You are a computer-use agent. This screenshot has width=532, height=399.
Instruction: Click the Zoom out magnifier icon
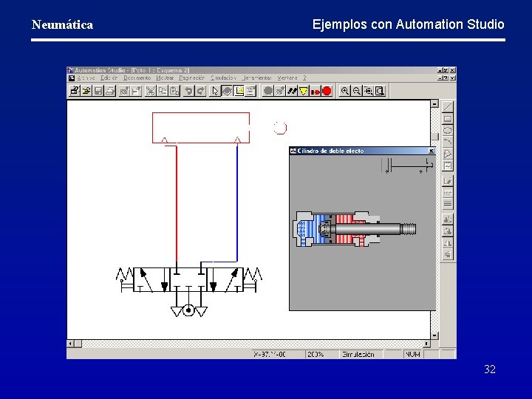pyautogui.click(x=357, y=91)
